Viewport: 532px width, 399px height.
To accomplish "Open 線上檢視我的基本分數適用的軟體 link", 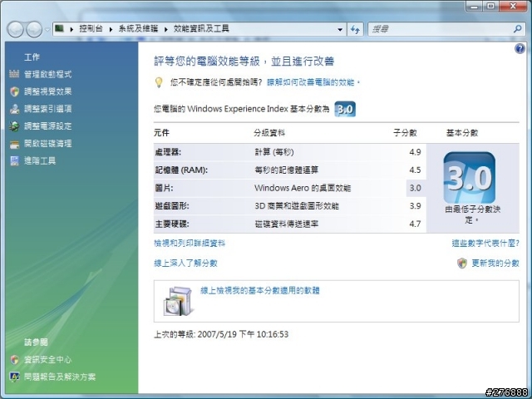I will pos(260,291).
